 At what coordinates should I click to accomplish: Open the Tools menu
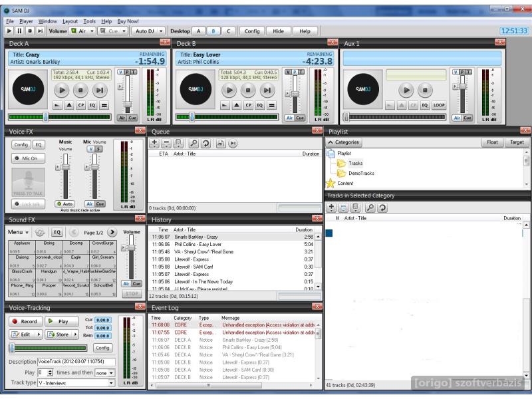pyautogui.click(x=89, y=21)
